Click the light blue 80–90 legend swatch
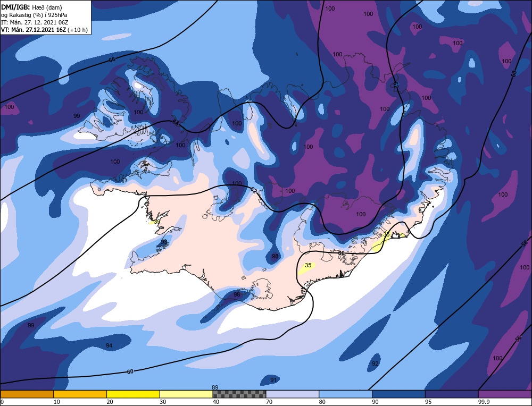This screenshot has width=532, height=406. [345, 394]
